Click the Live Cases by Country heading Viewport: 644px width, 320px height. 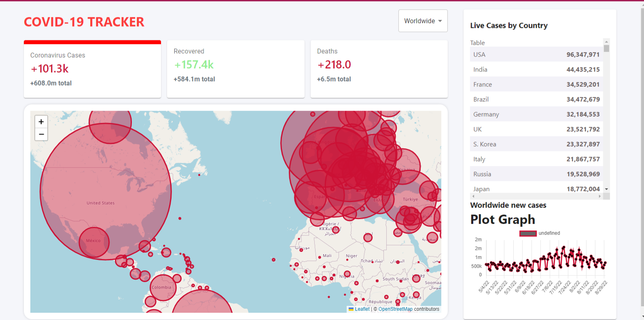point(509,25)
